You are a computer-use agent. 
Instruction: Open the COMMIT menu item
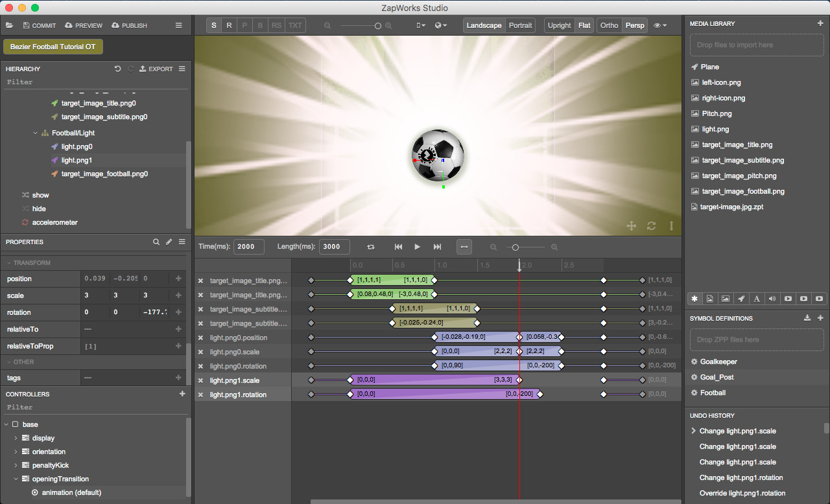point(40,25)
